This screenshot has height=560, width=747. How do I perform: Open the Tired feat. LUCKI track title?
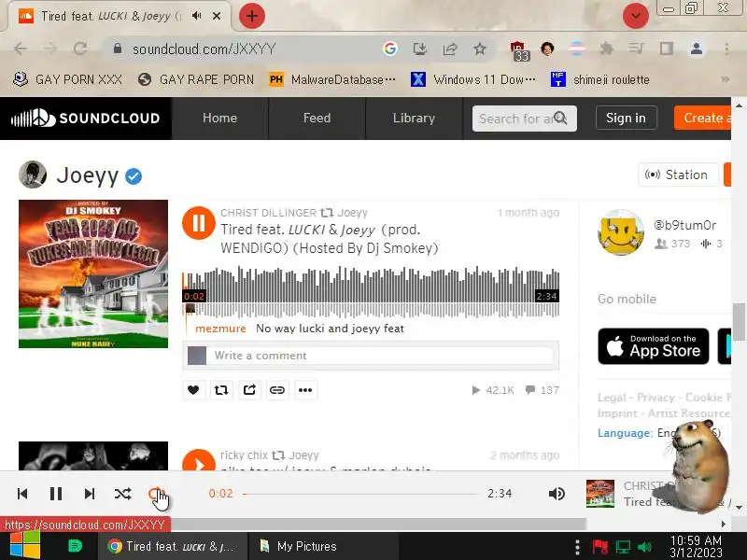(329, 239)
